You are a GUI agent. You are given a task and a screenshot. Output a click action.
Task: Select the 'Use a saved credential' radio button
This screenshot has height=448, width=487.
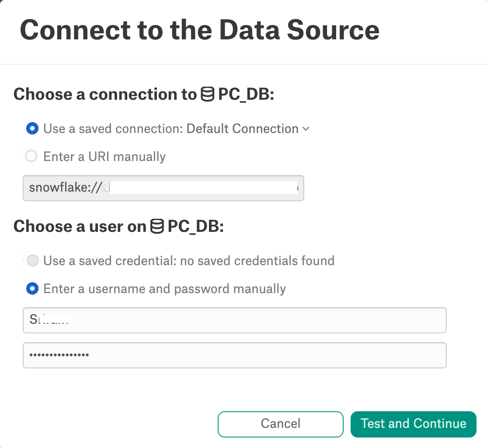tap(32, 260)
